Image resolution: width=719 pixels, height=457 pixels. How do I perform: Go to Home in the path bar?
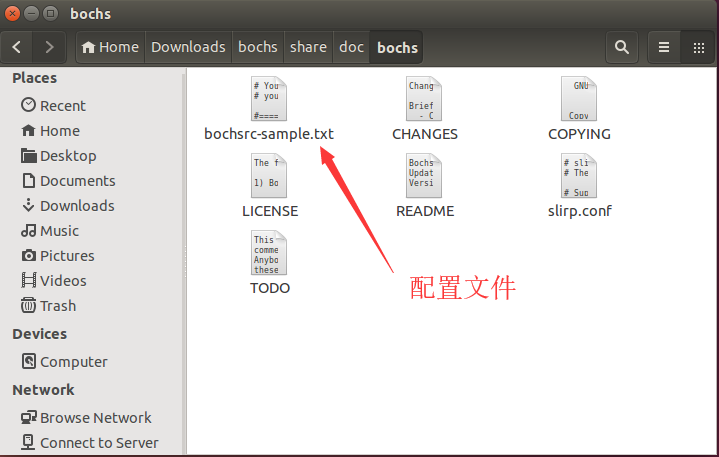(x=111, y=47)
